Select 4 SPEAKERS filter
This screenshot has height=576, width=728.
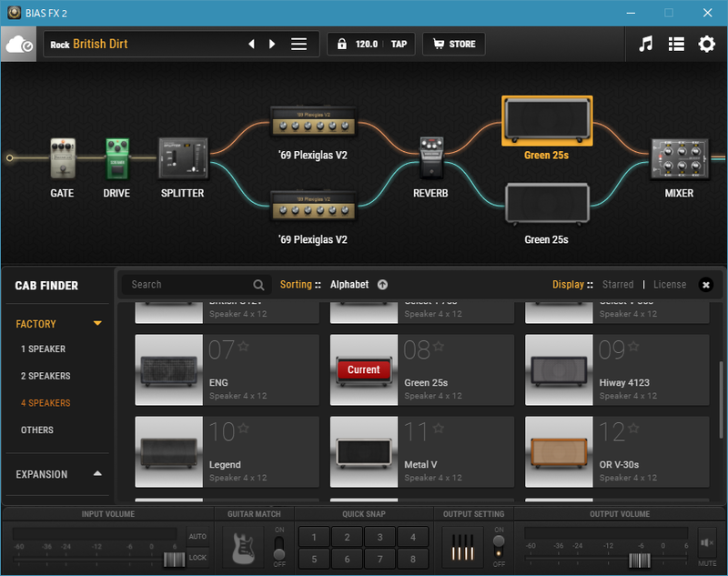(x=45, y=403)
